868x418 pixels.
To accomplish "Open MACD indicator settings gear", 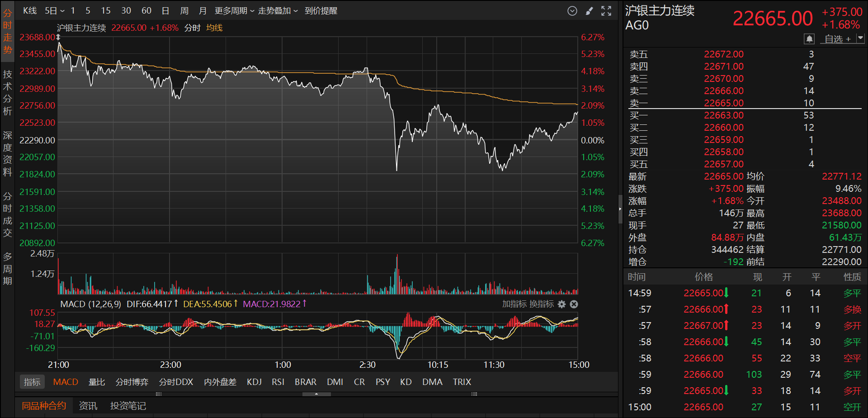I will pyautogui.click(x=562, y=304).
